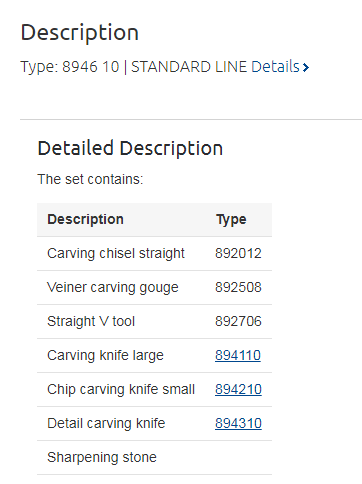This screenshot has height=484, width=362.
Task: Click the Veiner carving gouge cell
Action: (113, 287)
